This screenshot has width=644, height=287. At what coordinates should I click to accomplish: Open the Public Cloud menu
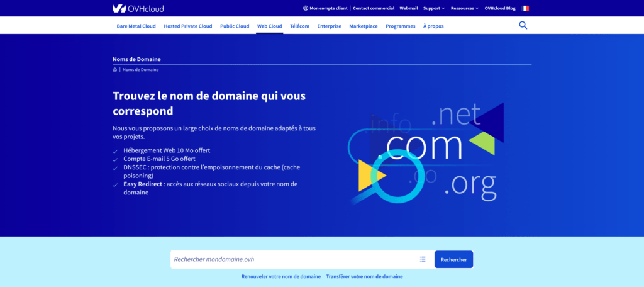click(235, 26)
